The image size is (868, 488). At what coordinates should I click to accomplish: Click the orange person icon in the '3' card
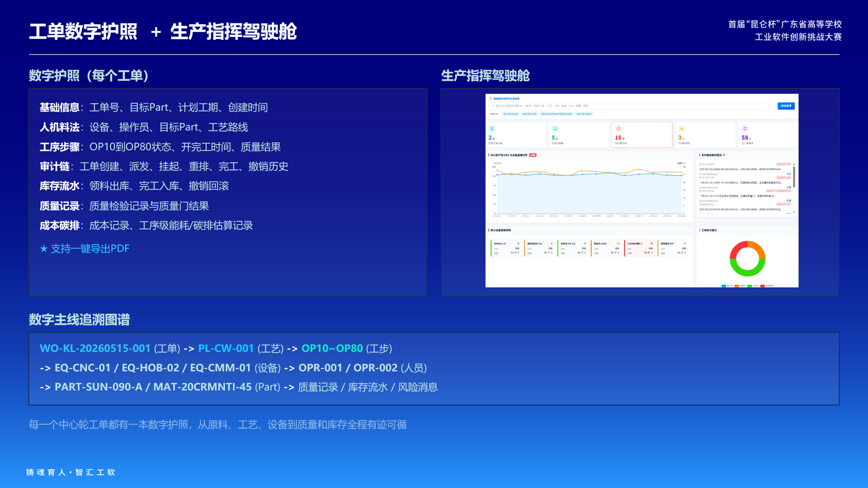coord(682,129)
